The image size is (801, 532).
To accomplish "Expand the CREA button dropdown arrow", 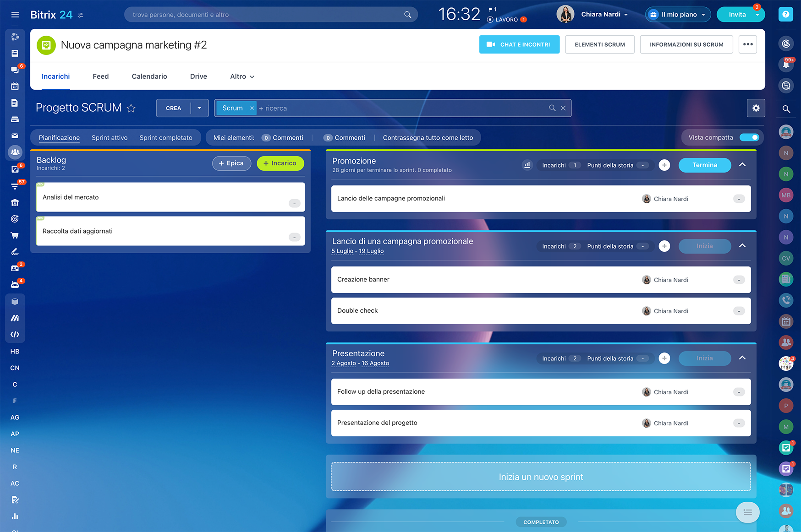I will click(199, 108).
